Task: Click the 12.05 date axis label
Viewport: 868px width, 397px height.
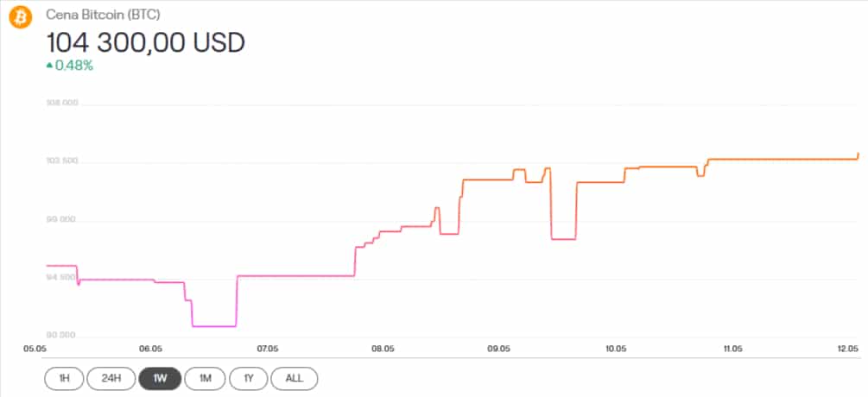Action: click(847, 349)
